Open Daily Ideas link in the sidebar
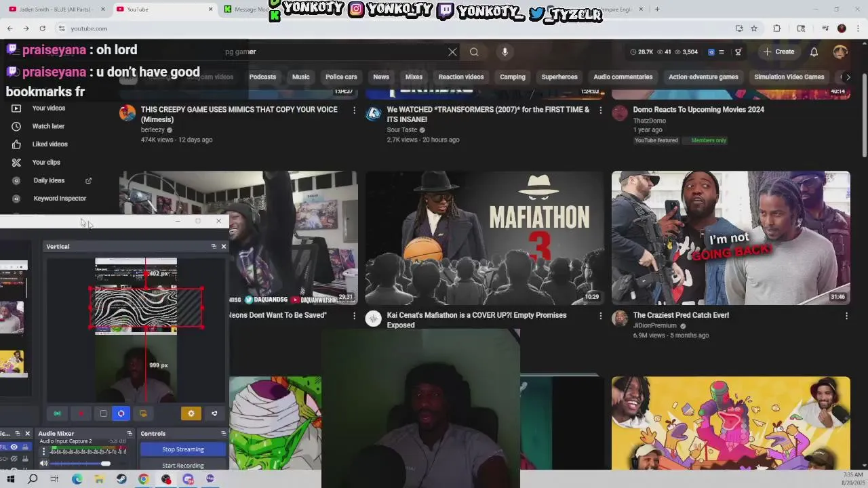This screenshot has width=868, height=488. click(49, 180)
